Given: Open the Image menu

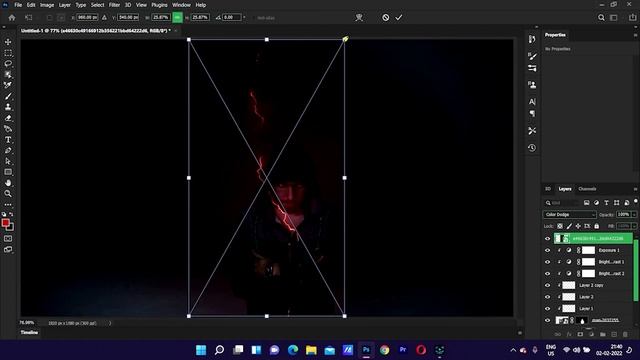Looking at the screenshot, I should pyautogui.click(x=47, y=5).
